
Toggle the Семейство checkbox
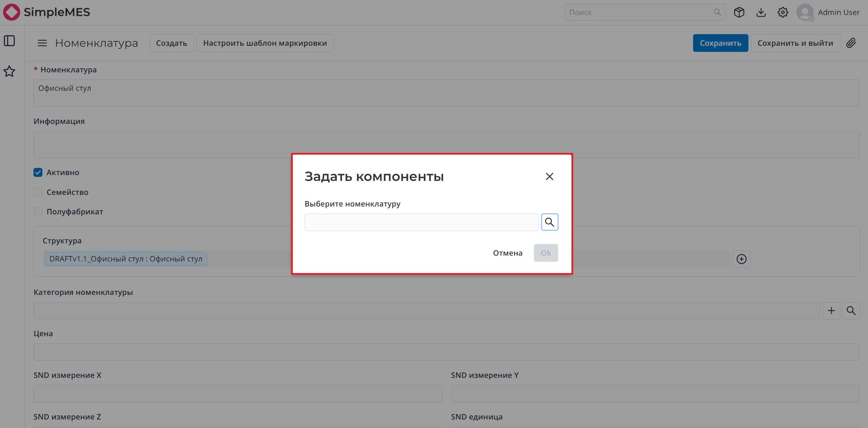(x=38, y=192)
